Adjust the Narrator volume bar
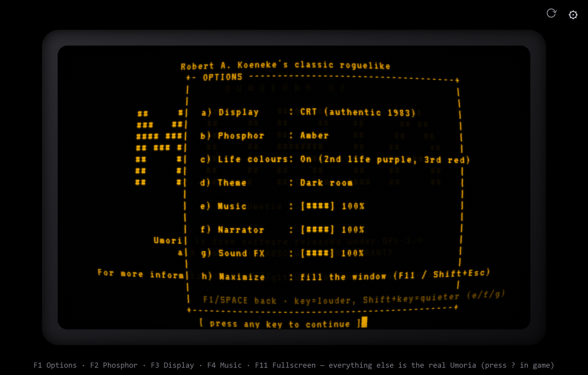 click(x=317, y=229)
